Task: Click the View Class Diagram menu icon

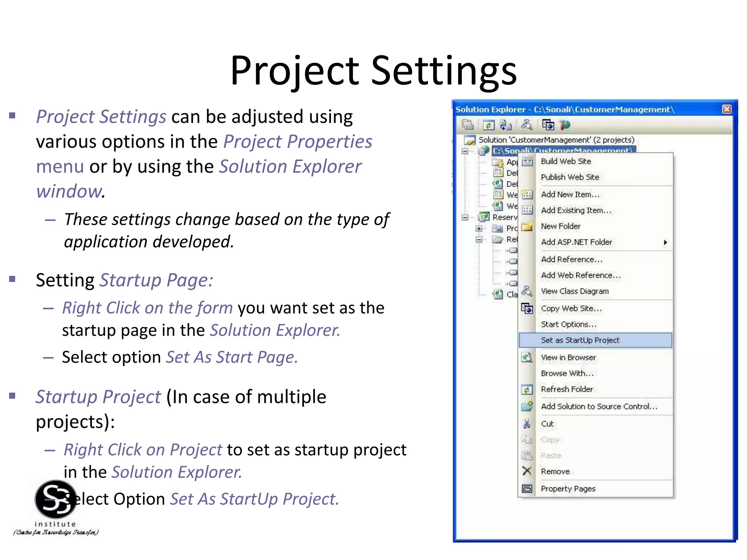Action: pyautogui.click(x=527, y=291)
